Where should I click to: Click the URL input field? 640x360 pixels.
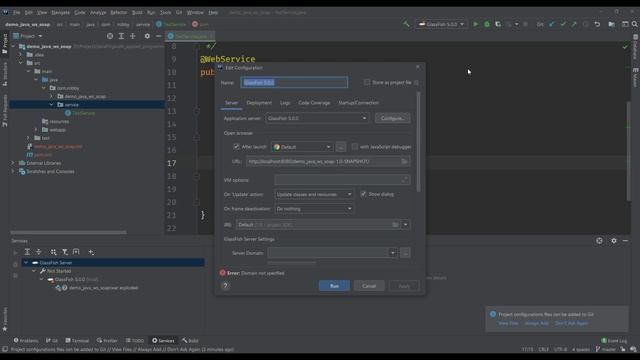(x=328, y=161)
